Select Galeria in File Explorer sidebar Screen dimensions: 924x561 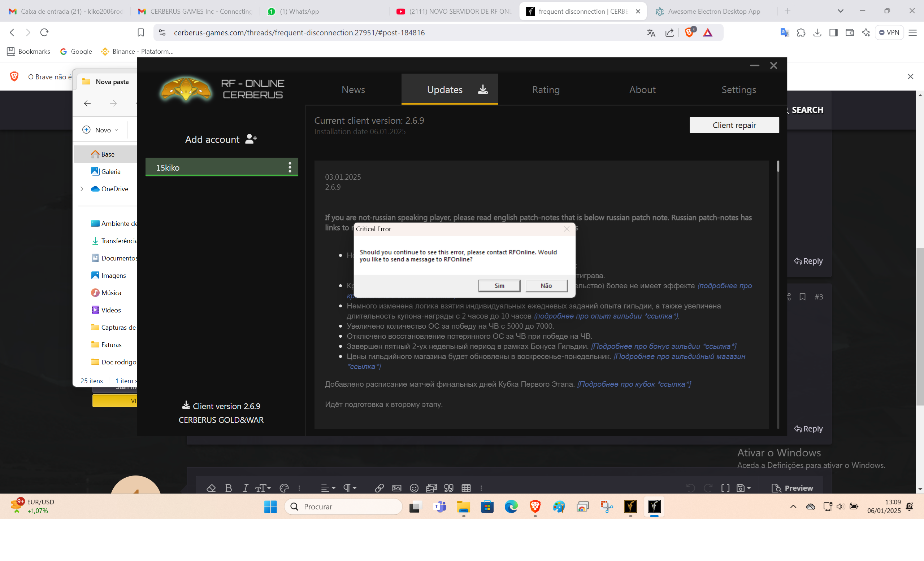coord(106,172)
